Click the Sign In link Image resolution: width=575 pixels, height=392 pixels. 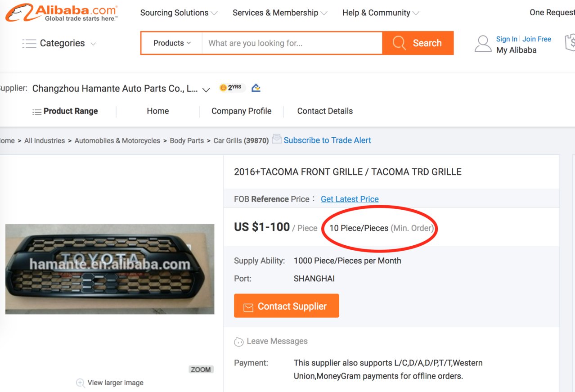coord(507,39)
